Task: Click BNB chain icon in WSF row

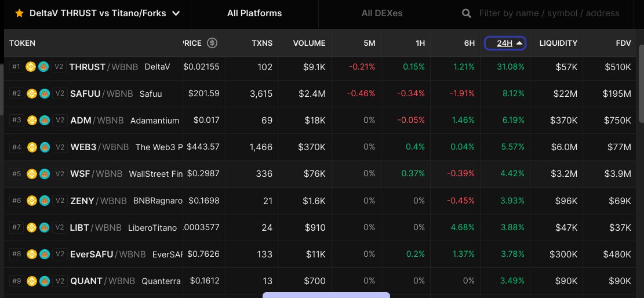Action: [x=32, y=174]
